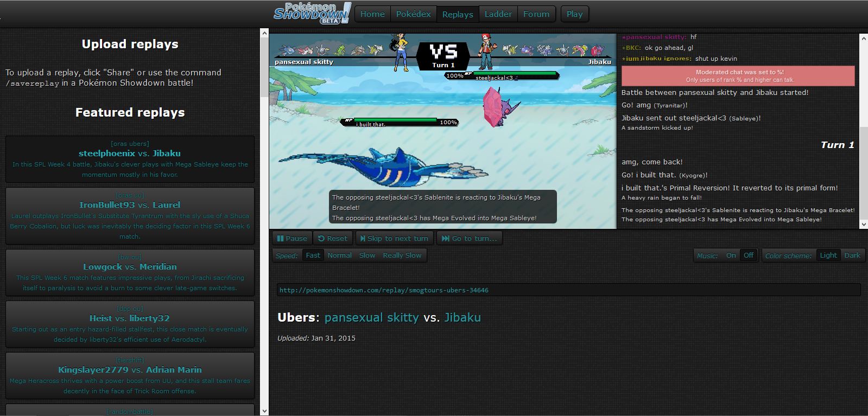Click sidebar scrollbar down arrow
This screenshot has height=416, width=868.
264,411
